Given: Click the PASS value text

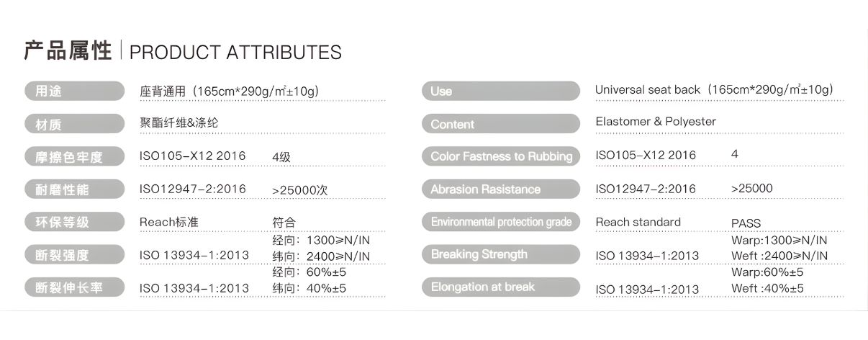Looking at the screenshot, I should pyautogui.click(x=746, y=223).
